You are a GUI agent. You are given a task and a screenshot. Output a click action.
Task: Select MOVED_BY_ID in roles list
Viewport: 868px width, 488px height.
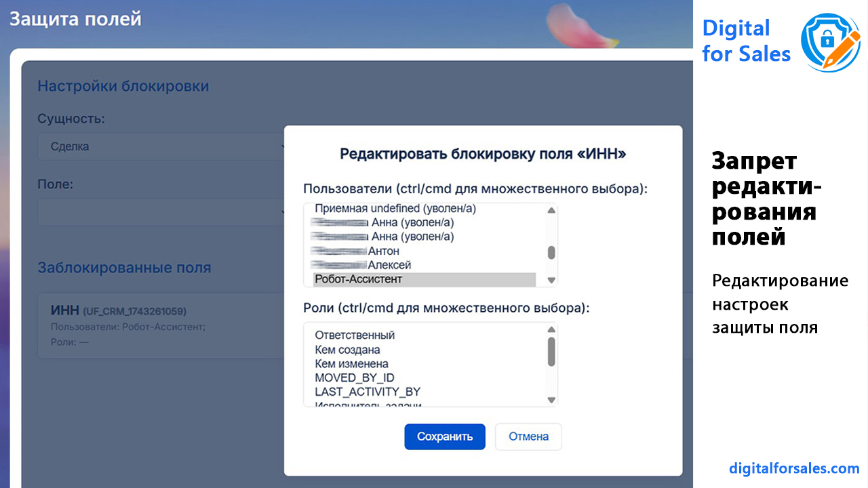pos(355,378)
